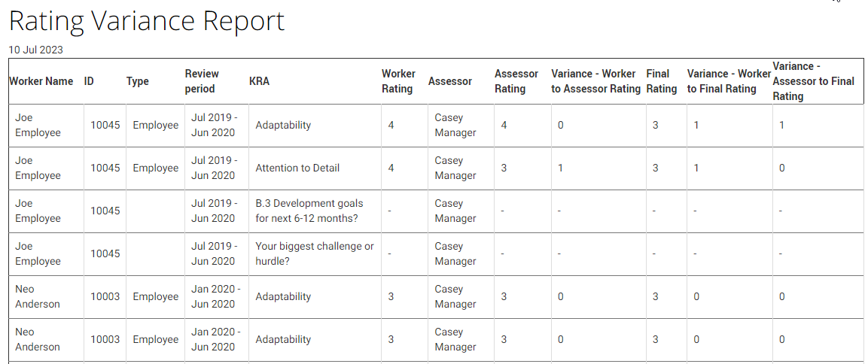
Task: Click the Worker Name column header
Action: 41,81
